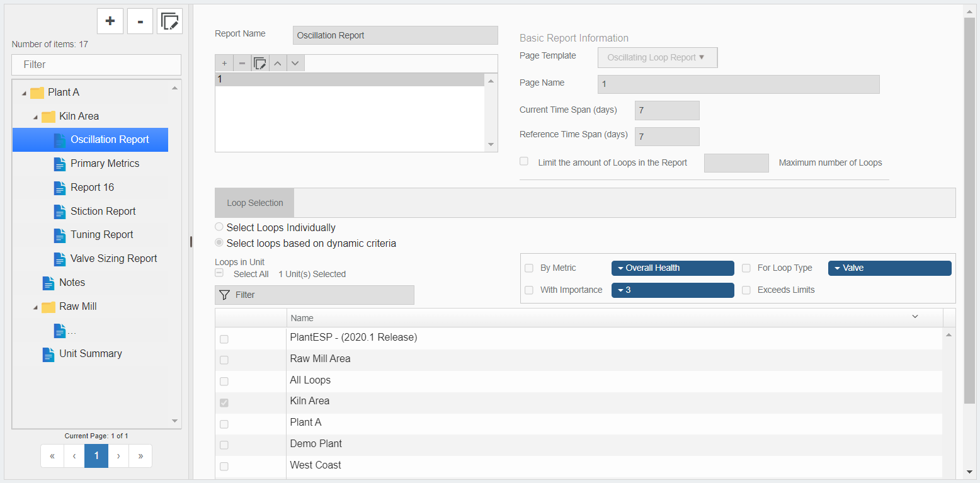Remove the page with the small minus icon
Screen dimensions: 980x483
pos(242,63)
